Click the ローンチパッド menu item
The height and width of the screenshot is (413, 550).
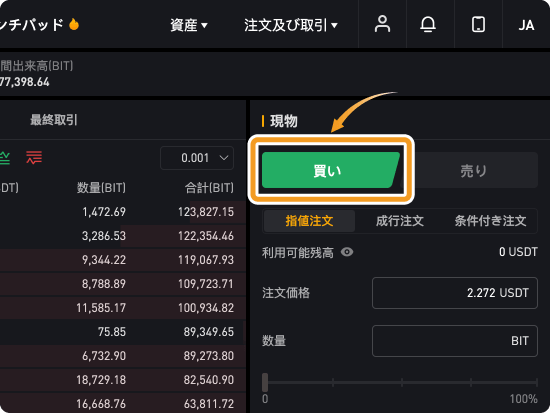click(32, 25)
